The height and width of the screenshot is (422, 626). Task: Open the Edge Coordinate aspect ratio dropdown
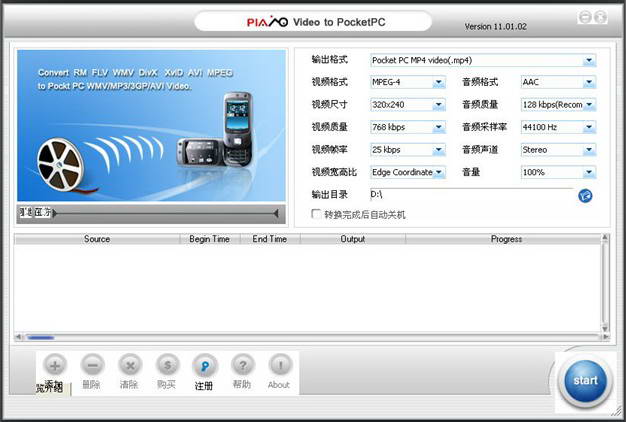point(438,172)
